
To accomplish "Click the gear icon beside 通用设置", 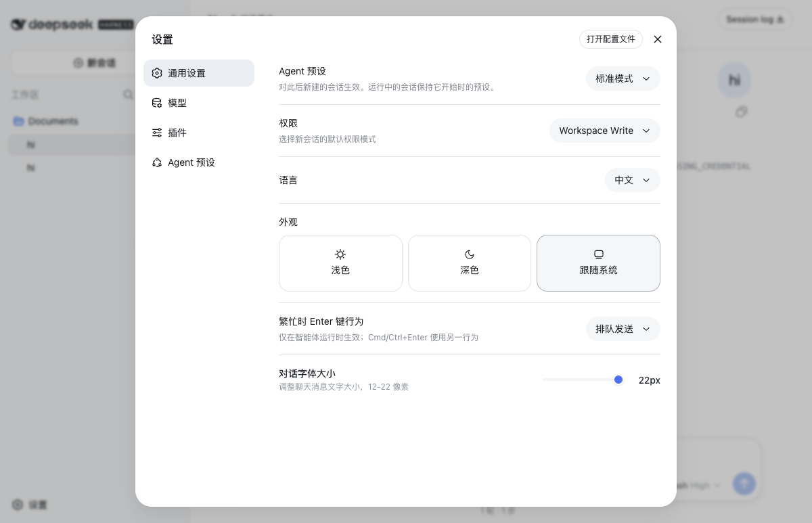I will pyautogui.click(x=157, y=73).
